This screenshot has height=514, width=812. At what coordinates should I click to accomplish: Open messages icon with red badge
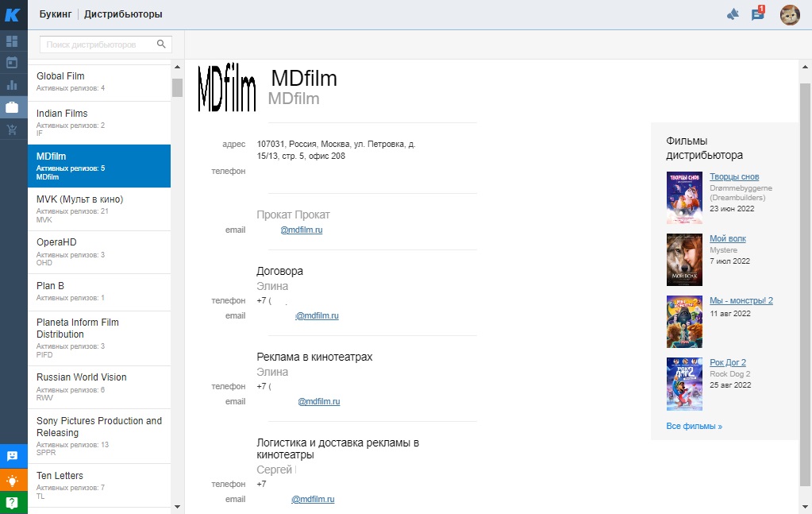pyautogui.click(x=757, y=14)
